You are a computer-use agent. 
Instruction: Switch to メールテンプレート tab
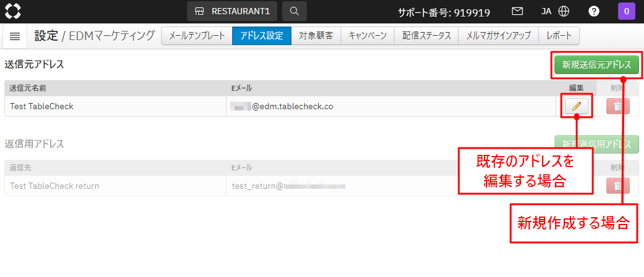(197, 36)
